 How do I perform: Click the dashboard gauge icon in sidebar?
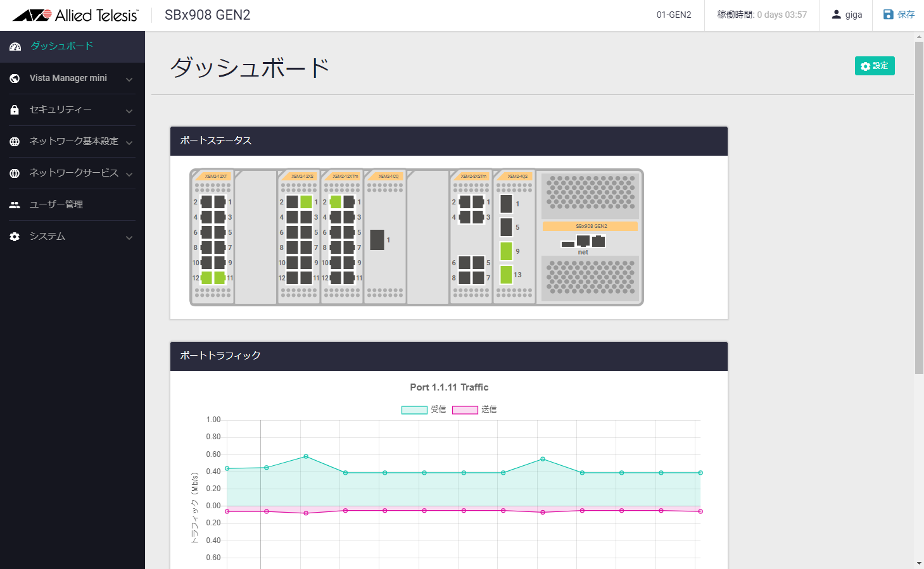pyautogui.click(x=15, y=46)
